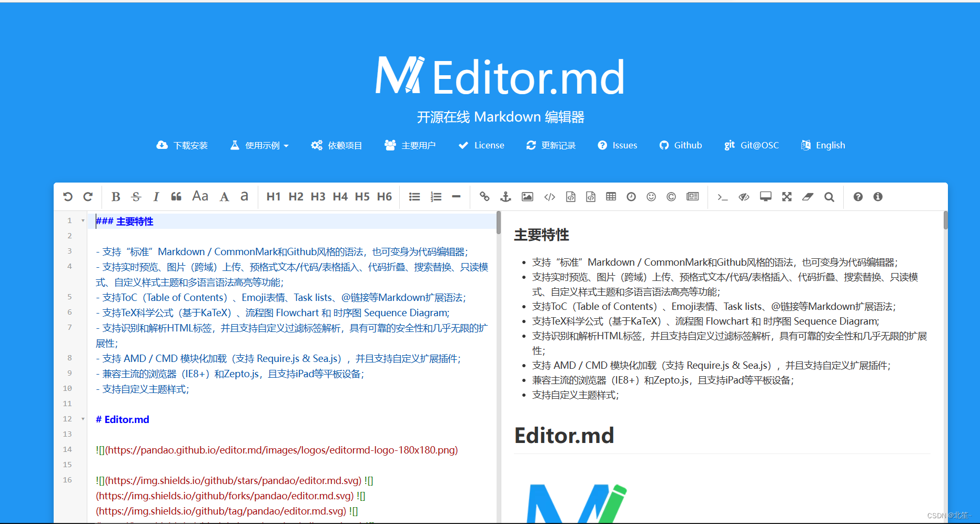Insert current datetime with clock icon
Screen dimensions: 980x524
631,197
